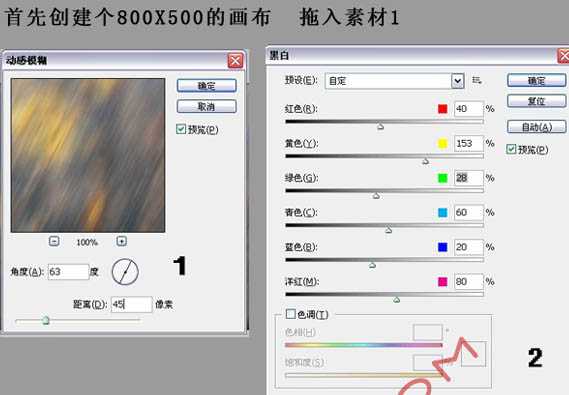
Task: Click the red color swatch
Action: [442, 109]
